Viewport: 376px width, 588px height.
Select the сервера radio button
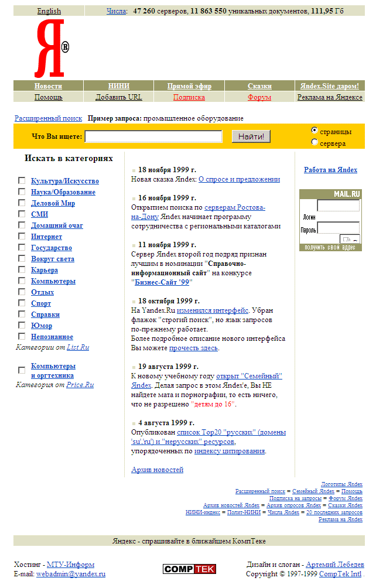click(x=315, y=142)
